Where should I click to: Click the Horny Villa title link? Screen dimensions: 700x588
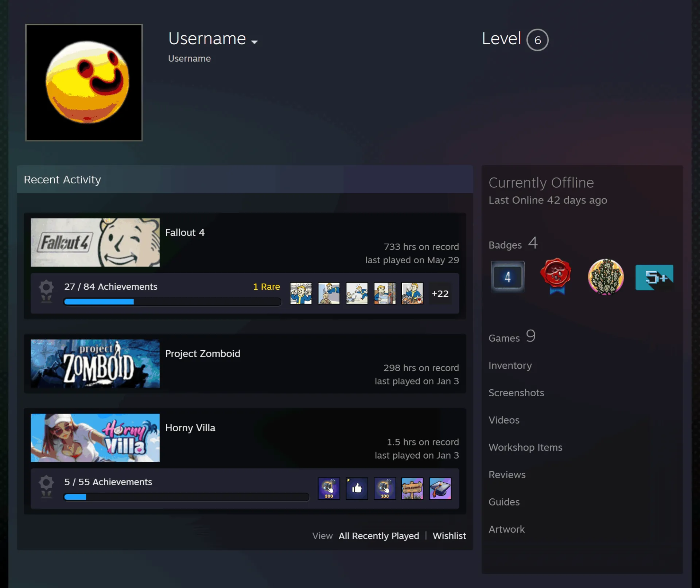pyautogui.click(x=190, y=428)
